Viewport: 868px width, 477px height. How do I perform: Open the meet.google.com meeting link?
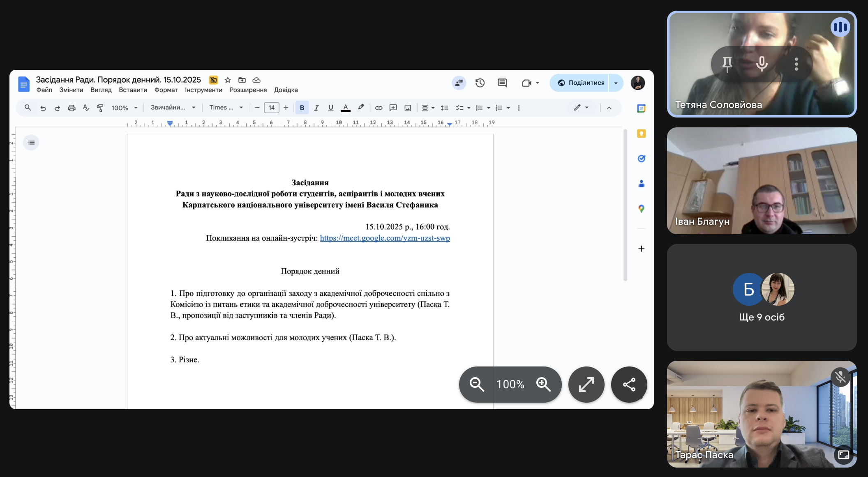385,238
